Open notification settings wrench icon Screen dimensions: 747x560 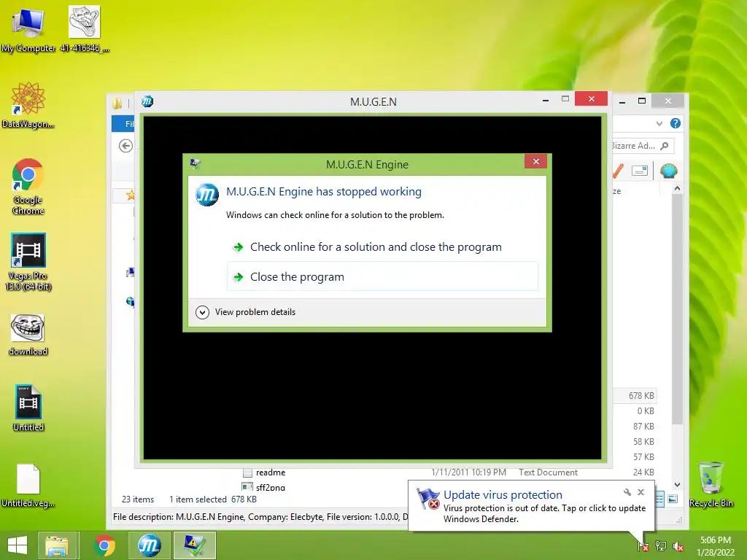627,492
